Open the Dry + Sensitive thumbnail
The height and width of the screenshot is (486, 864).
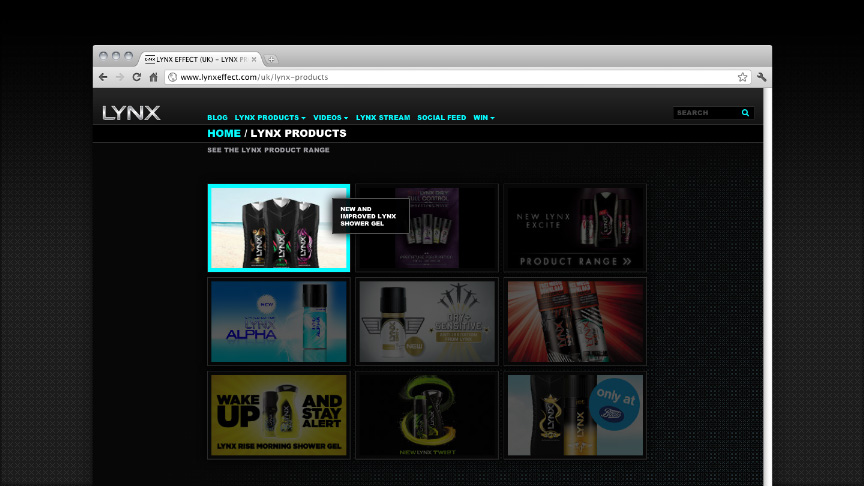427,321
